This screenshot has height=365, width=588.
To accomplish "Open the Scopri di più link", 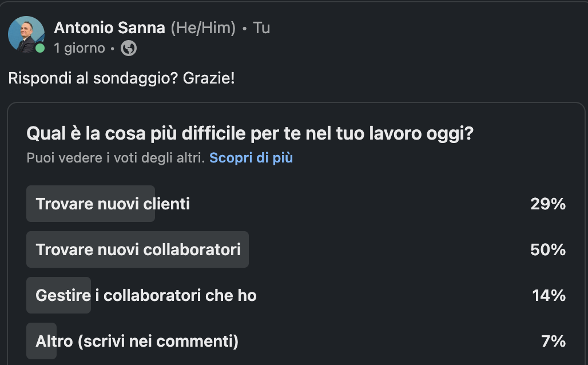I will tap(251, 157).
